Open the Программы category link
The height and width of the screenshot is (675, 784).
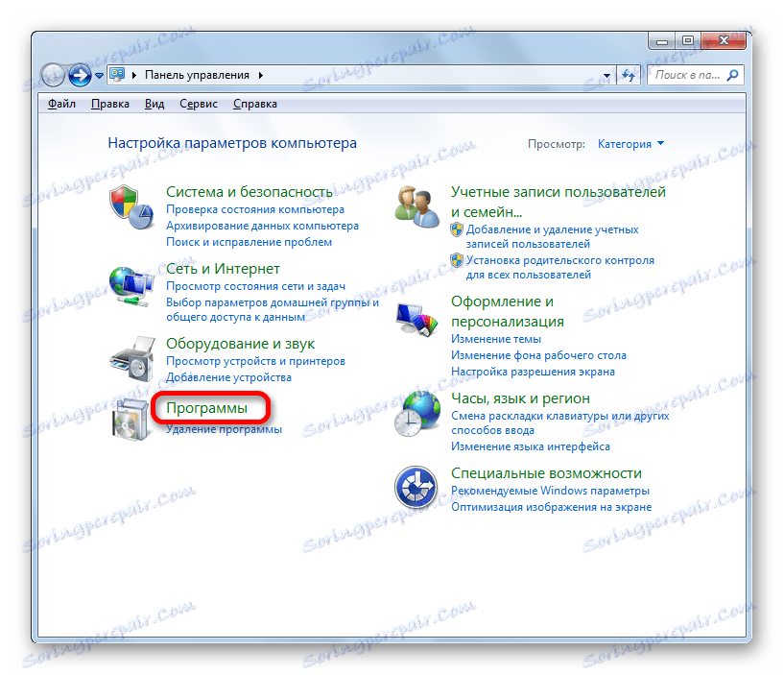coord(206,408)
